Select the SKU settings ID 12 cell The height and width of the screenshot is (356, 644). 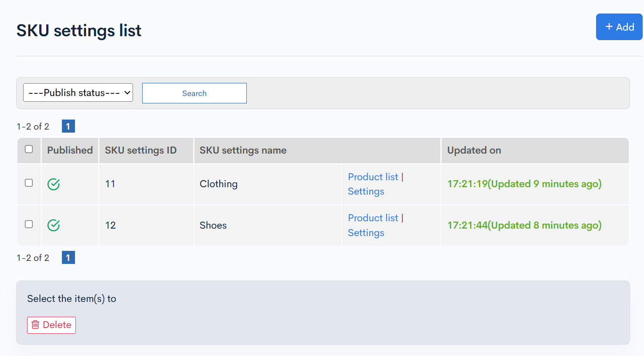tap(146, 225)
